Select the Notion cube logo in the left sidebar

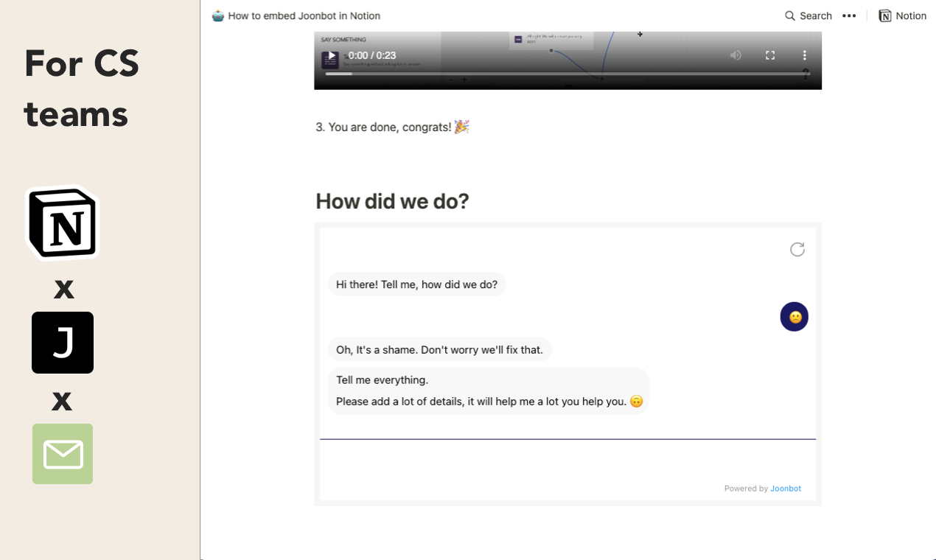(63, 223)
